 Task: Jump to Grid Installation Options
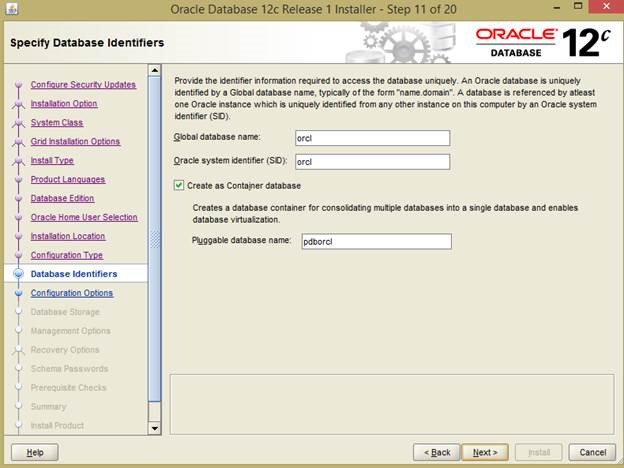pyautogui.click(x=75, y=142)
